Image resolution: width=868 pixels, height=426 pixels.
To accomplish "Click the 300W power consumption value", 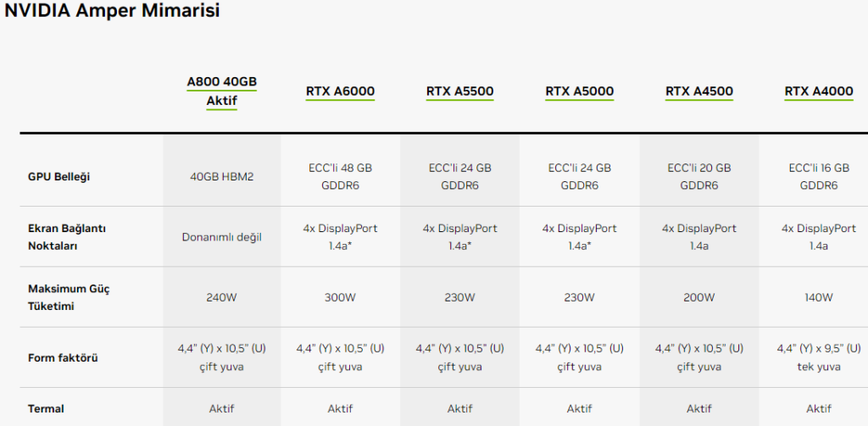I will coord(340,297).
